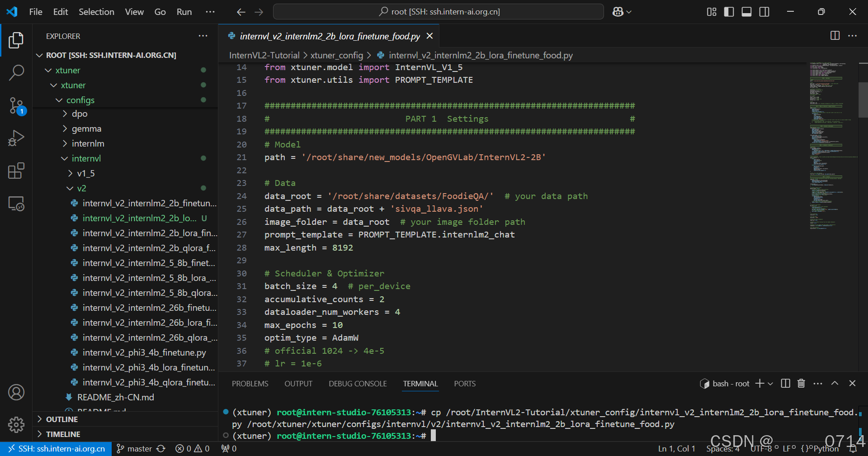This screenshot has width=868, height=456.
Task: Expand the dpo folder
Action: point(65,114)
